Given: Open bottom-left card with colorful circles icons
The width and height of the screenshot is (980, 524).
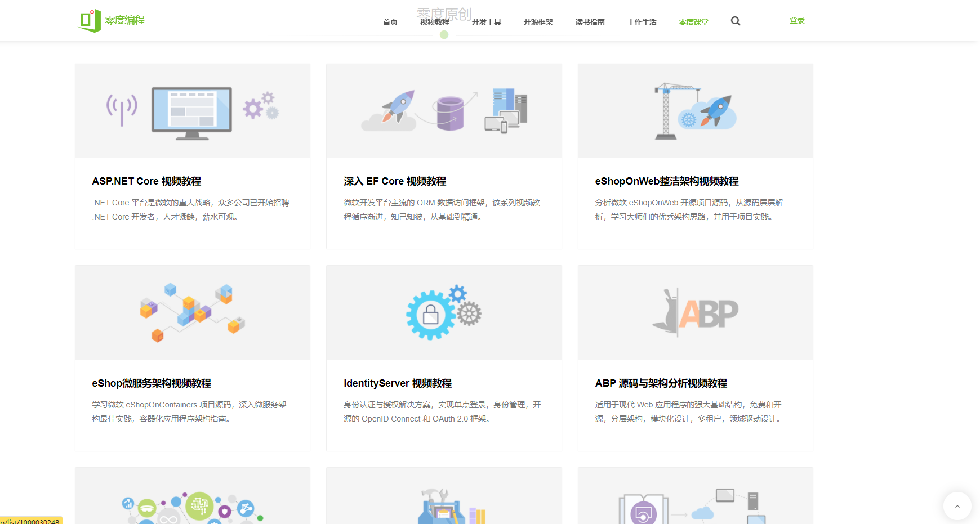Looking at the screenshot, I should pyautogui.click(x=193, y=496).
